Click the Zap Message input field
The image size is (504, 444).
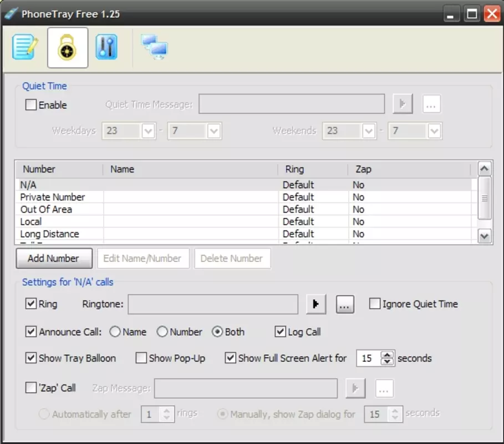(x=246, y=389)
